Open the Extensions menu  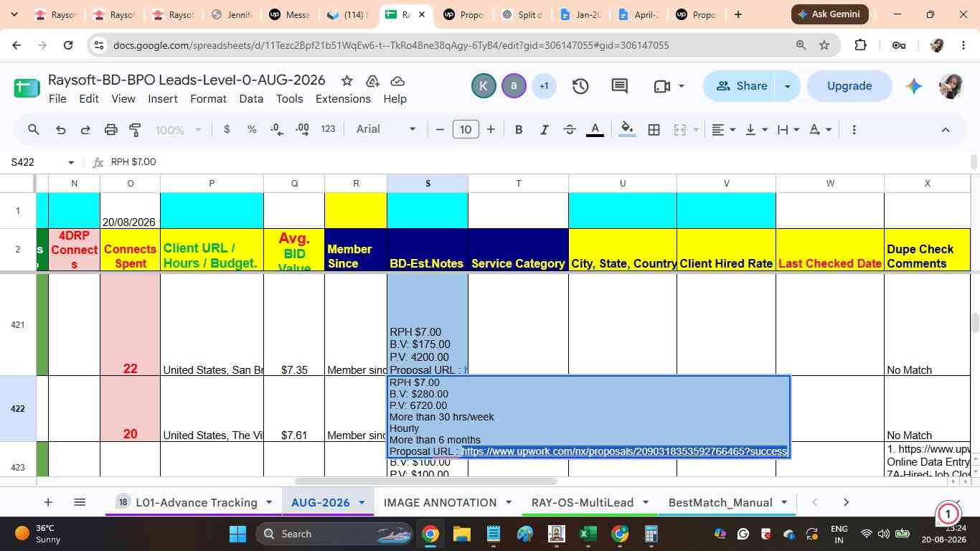click(x=343, y=99)
